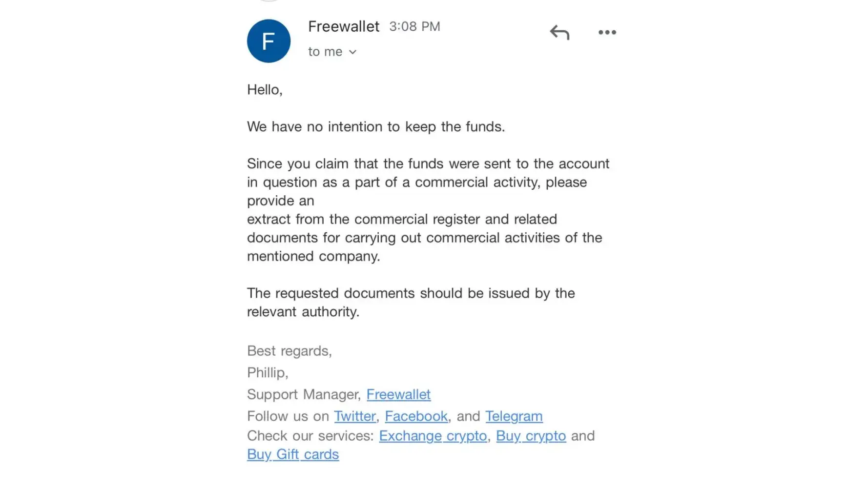Click the "no intention to keep the funds" sentence
868x488 pixels.
376,127
